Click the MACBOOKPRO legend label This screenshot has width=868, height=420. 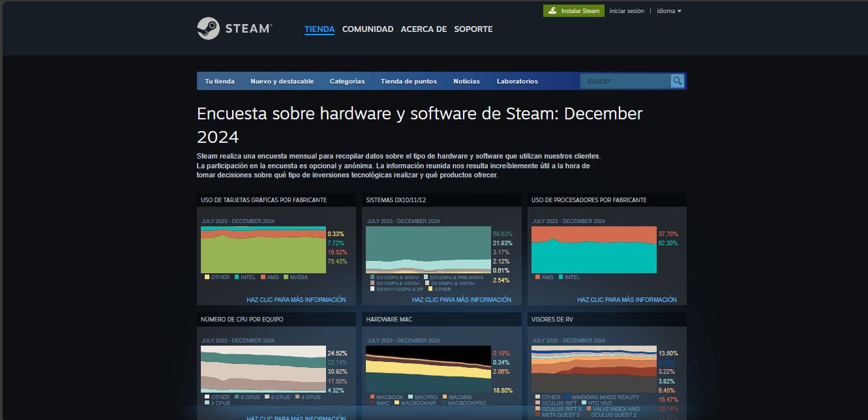point(467,403)
